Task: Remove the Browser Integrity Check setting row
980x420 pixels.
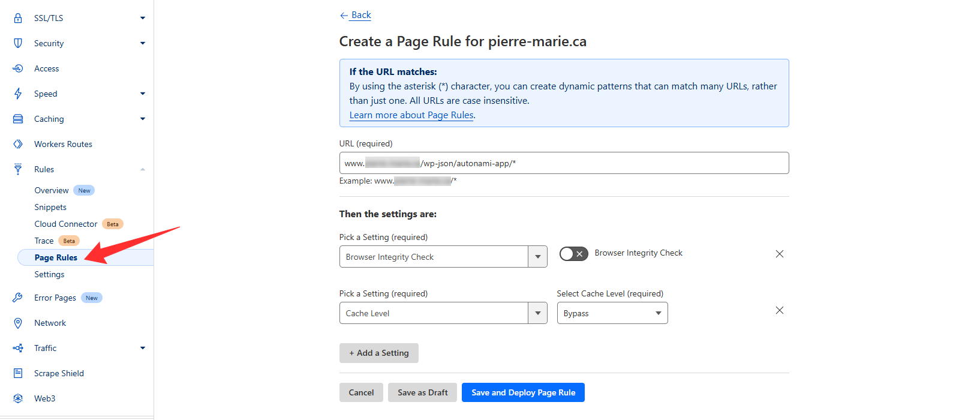Action: tap(779, 254)
